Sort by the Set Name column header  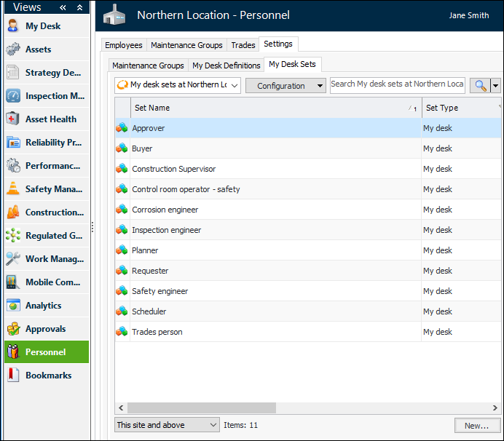click(x=269, y=108)
